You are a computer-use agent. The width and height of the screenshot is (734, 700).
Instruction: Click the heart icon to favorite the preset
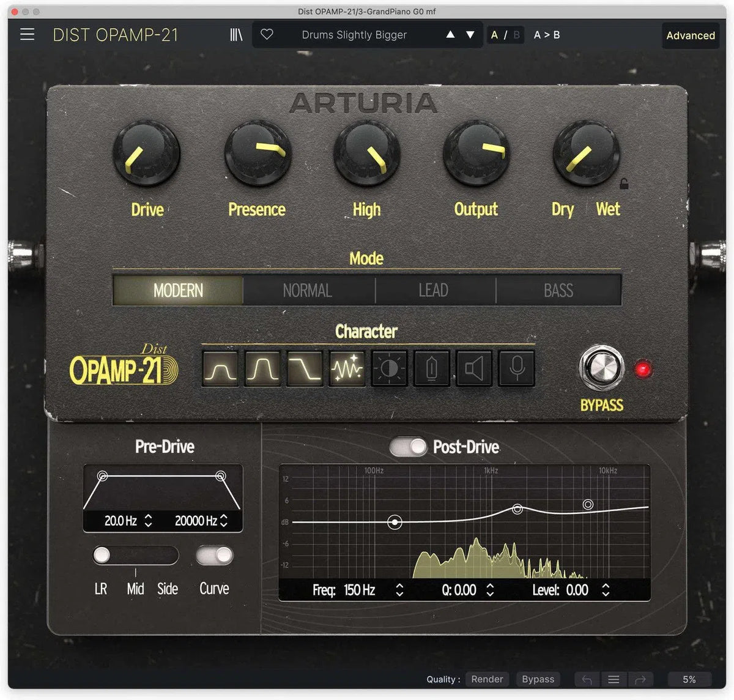(266, 34)
